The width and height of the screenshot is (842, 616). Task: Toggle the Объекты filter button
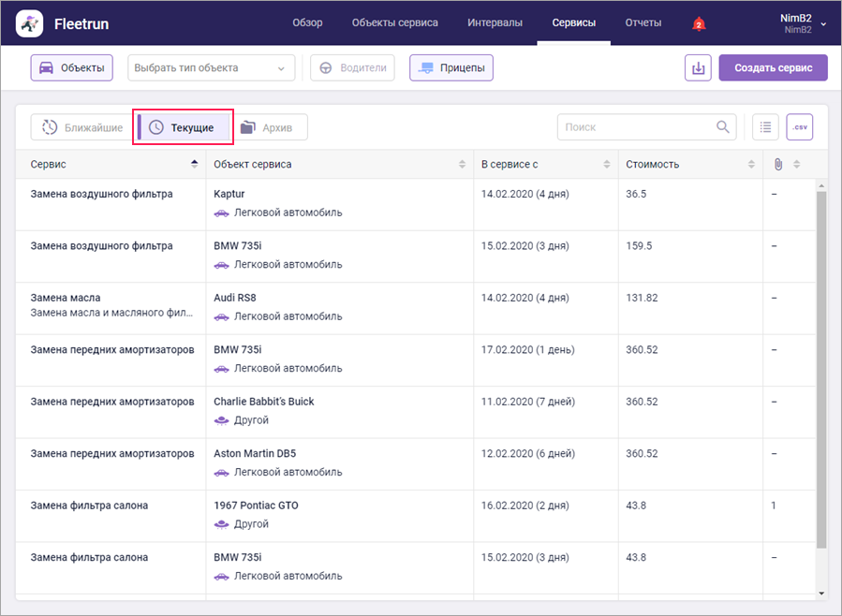pos(72,68)
